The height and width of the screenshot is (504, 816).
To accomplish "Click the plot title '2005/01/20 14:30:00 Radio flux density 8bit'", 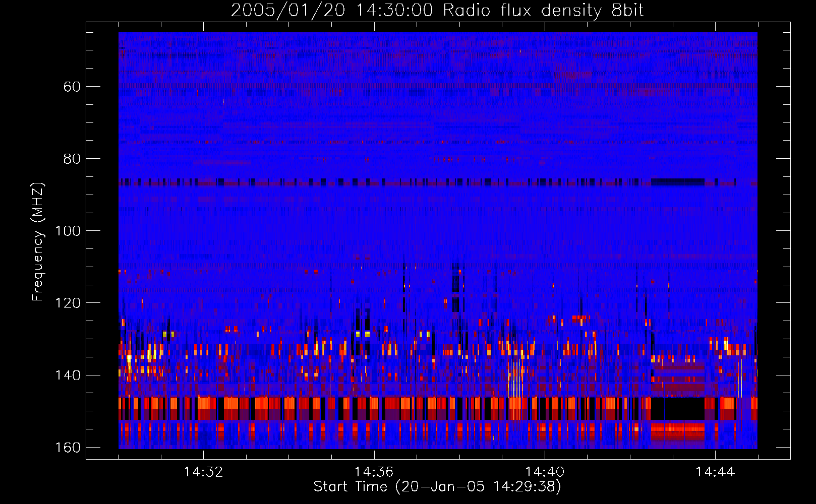I will [437, 10].
